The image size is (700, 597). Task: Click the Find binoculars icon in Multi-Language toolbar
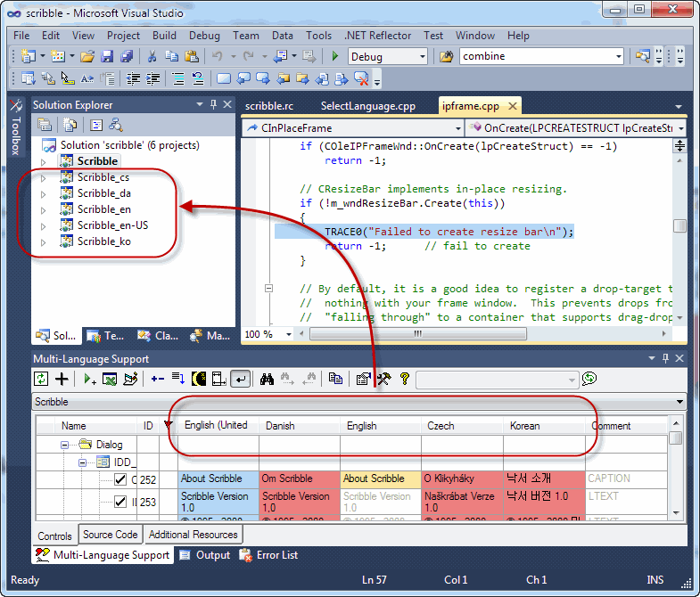pyautogui.click(x=266, y=379)
